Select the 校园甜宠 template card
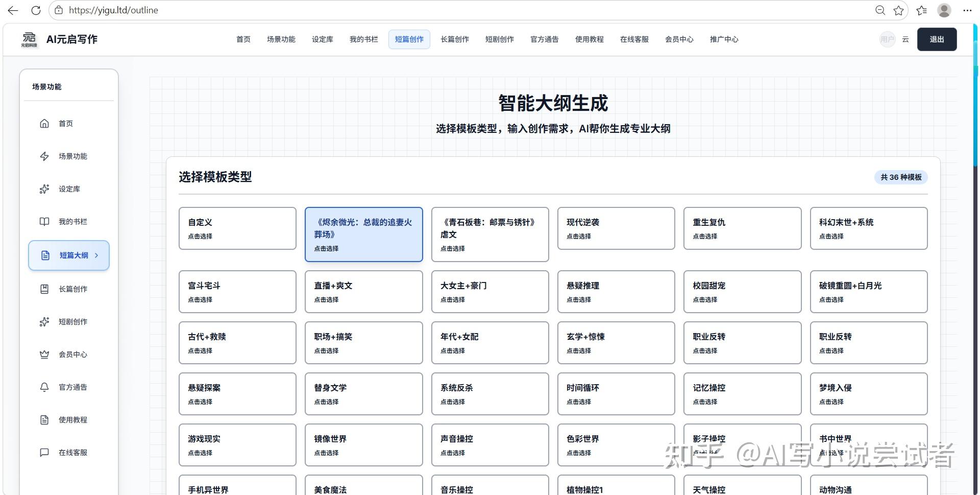Viewport: 980px width, 495px height. [743, 292]
